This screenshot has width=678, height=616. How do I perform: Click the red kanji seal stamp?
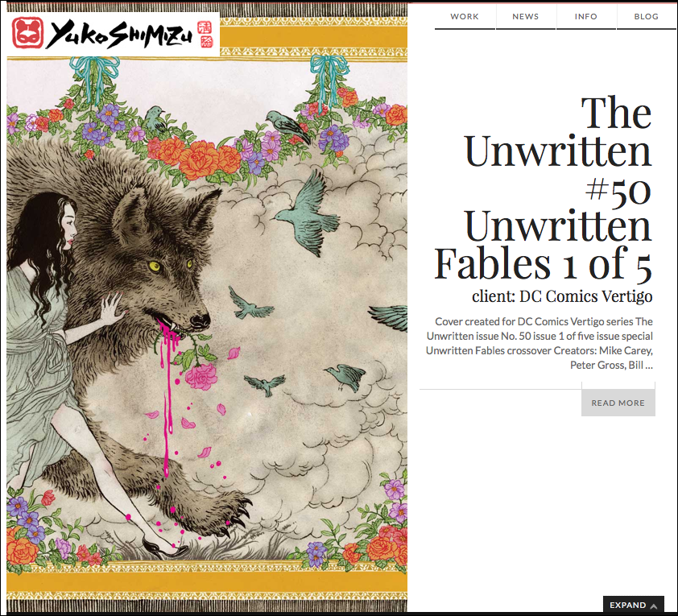coord(205,34)
